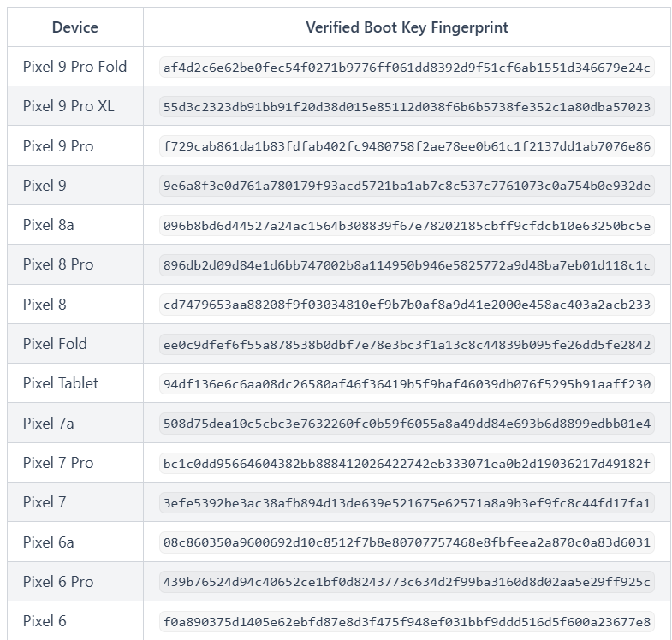
Task: Click the Pixel 9 fingerprint starting with 9e6a8f3e
Action: click(x=407, y=186)
